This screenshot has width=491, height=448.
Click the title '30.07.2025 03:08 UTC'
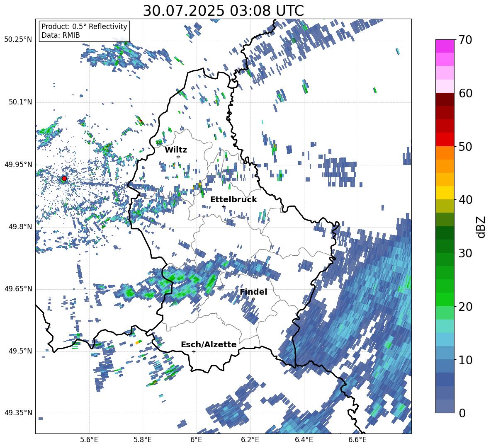(x=223, y=11)
